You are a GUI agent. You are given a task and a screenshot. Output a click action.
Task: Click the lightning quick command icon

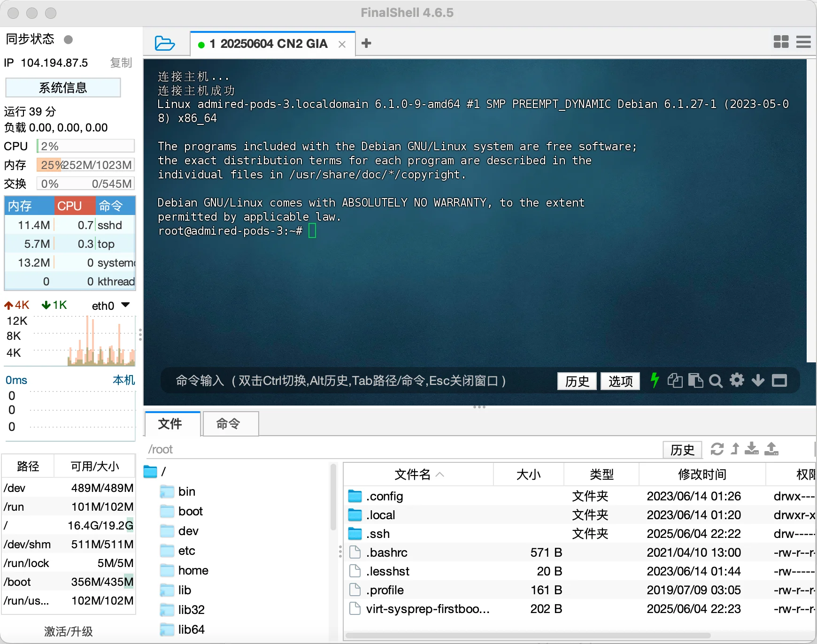(655, 380)
